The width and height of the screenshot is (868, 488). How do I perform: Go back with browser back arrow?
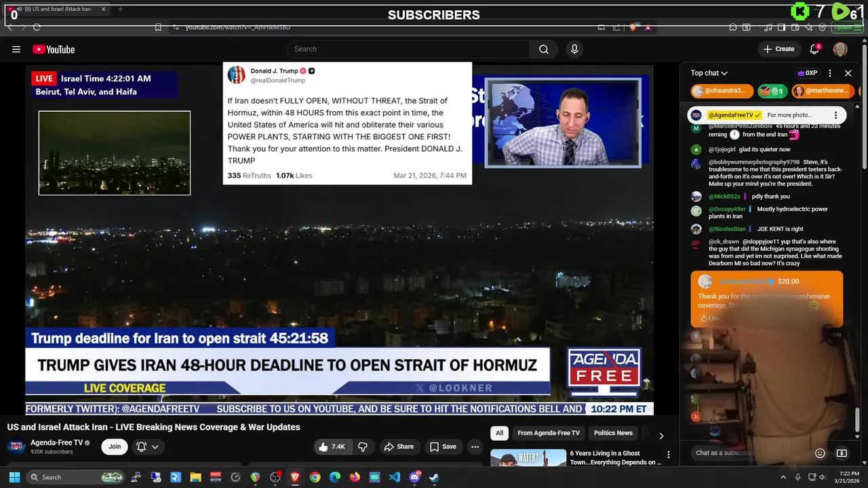[x=10, y=27]
